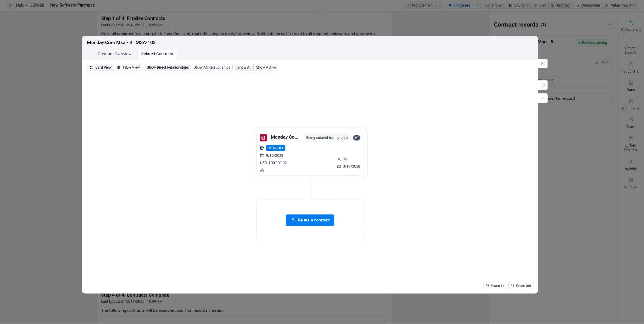Expand the In progress status dropdown
Image resolution: width=644 pixels, height=324 pixels.
click(x=477, y=5)
